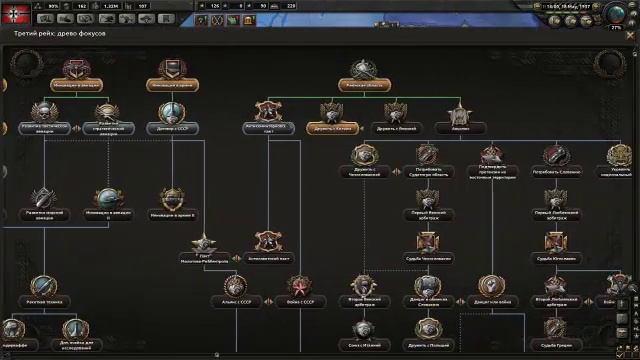Click the manpower value 1.22M
The image size is (640, 360).
[110, 6]
